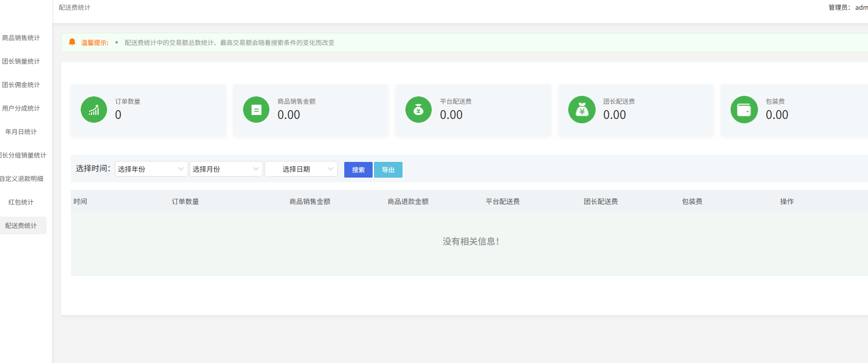This screenshot has height=363, width=868.
Task: Click the 导出 export button
Action: [x=388, y=170]
